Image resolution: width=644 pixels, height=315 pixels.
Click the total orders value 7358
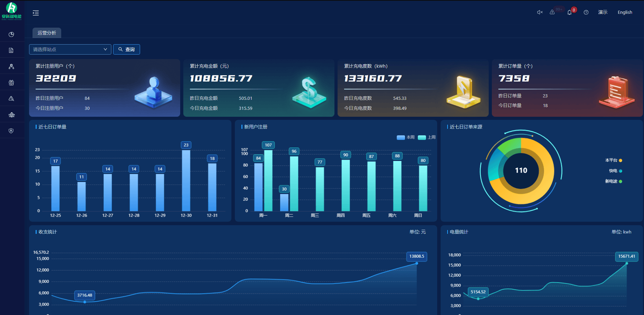coord(514,78)
